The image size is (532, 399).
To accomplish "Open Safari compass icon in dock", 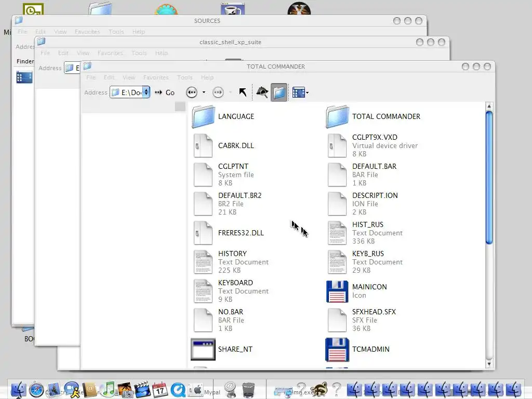I will coord(36,390).
